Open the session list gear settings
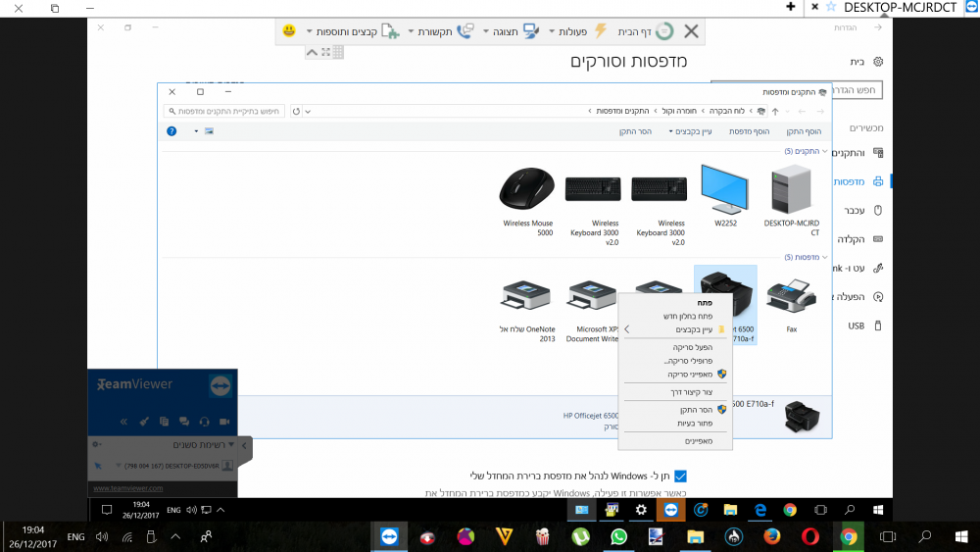Screen dimensions: 980x552 96,444
